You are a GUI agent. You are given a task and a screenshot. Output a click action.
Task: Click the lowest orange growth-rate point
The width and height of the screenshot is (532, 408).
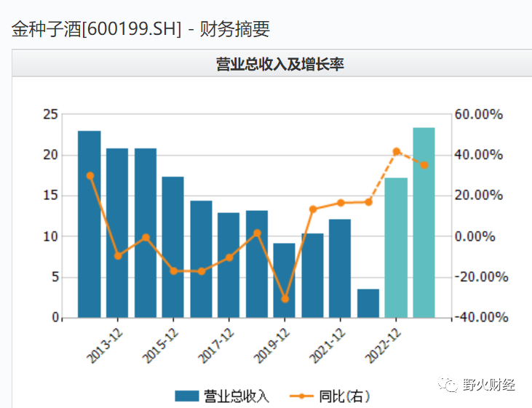(285, 299)
